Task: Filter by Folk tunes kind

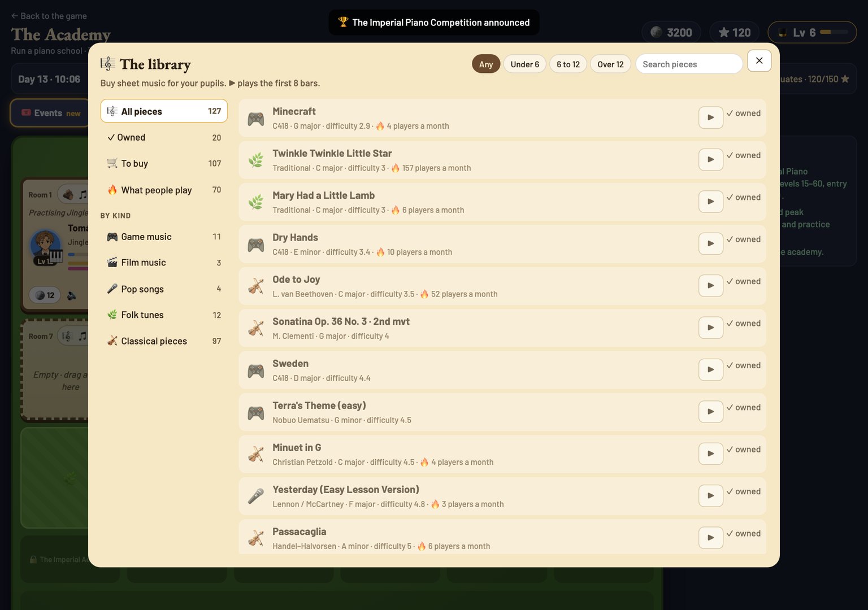Action: [x=164, y=315]
